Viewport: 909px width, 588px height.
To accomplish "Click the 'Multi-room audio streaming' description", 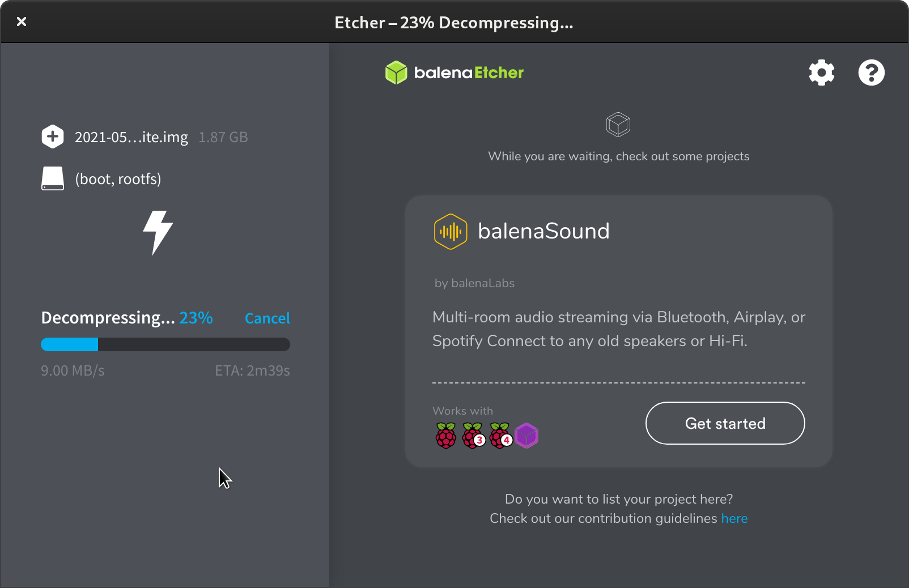I will tap(619, 329).
